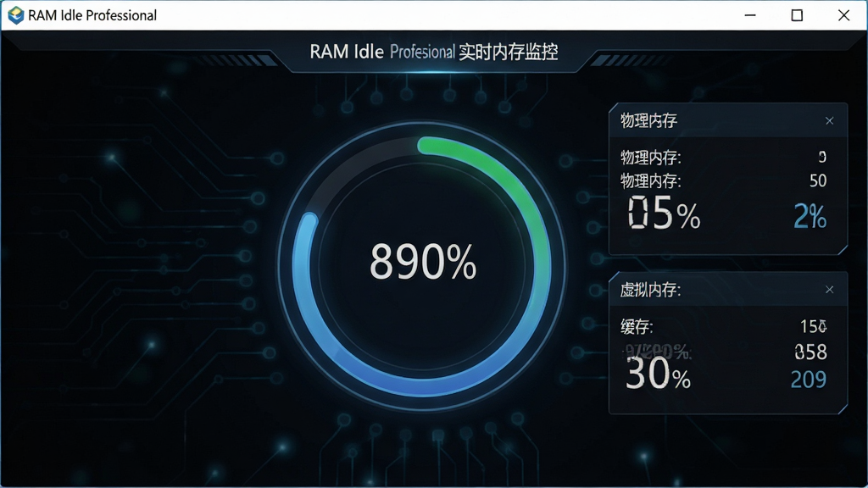Click the 50 value in physical memory panel
This screenshot has height=488, width=868.
click(x=818, y=181)
